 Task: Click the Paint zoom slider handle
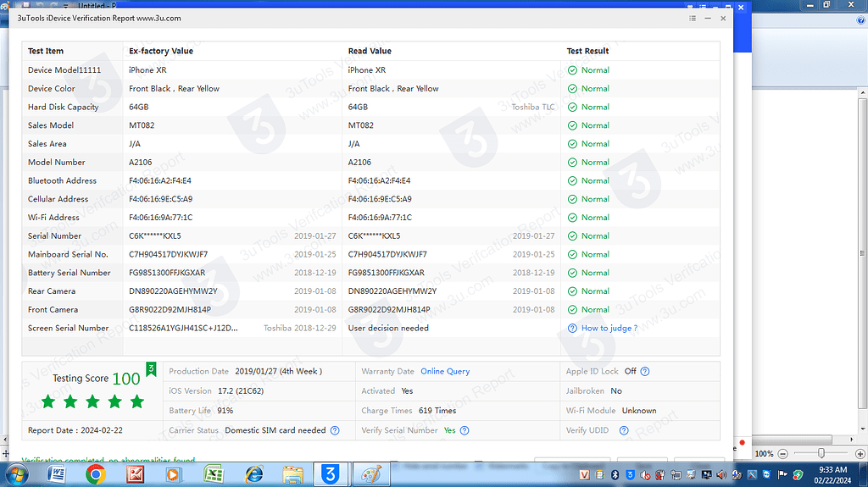821,454
